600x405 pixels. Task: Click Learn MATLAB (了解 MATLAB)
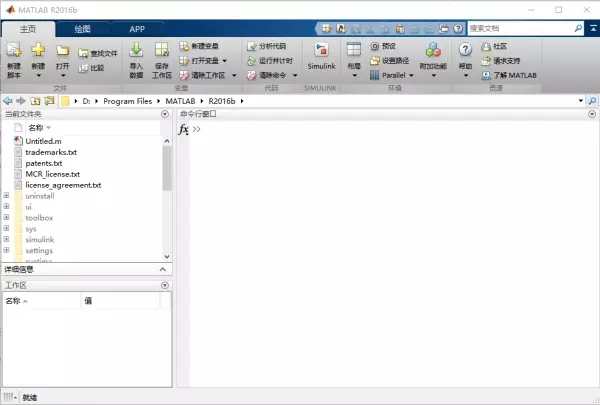[x=509, y=75]
